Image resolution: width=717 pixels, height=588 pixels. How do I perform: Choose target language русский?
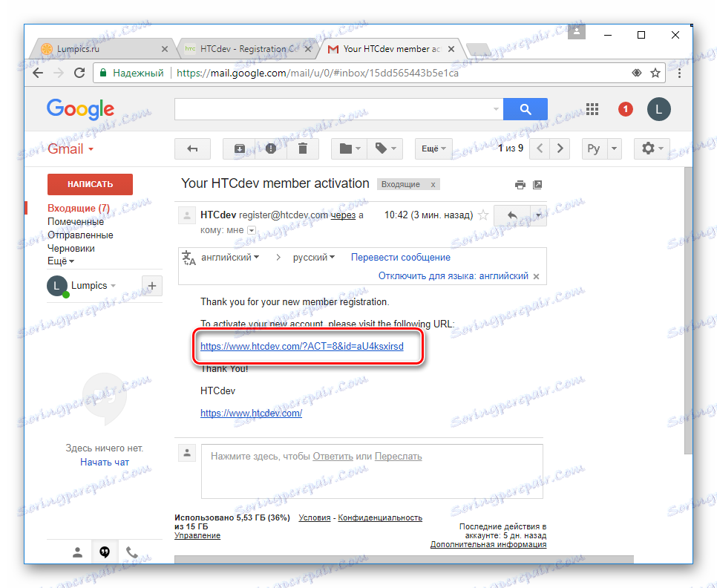[x=314, y=258]
